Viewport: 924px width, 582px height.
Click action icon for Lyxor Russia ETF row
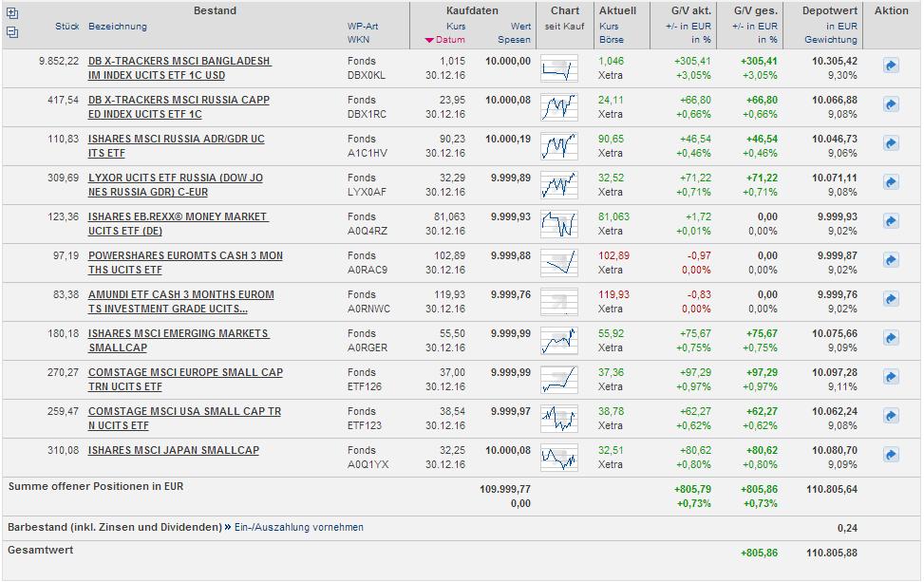point(891,182)
